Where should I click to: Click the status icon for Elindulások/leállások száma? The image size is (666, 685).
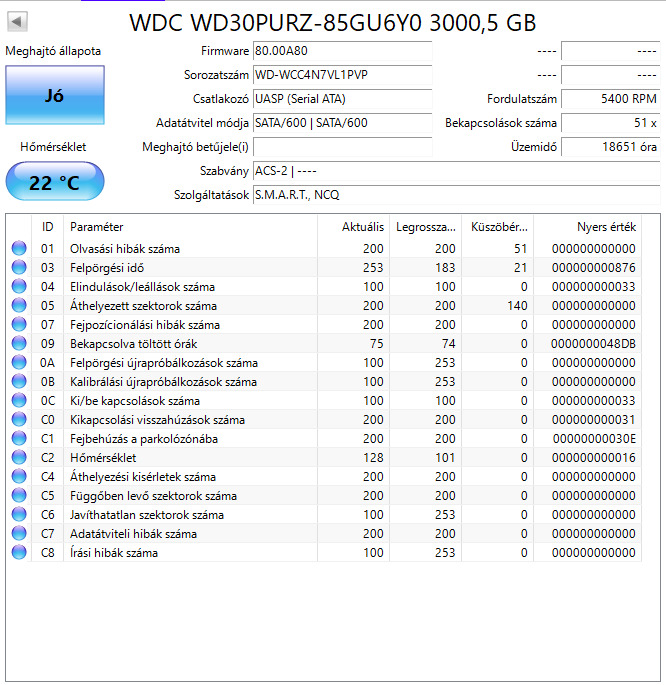point(19,286)
